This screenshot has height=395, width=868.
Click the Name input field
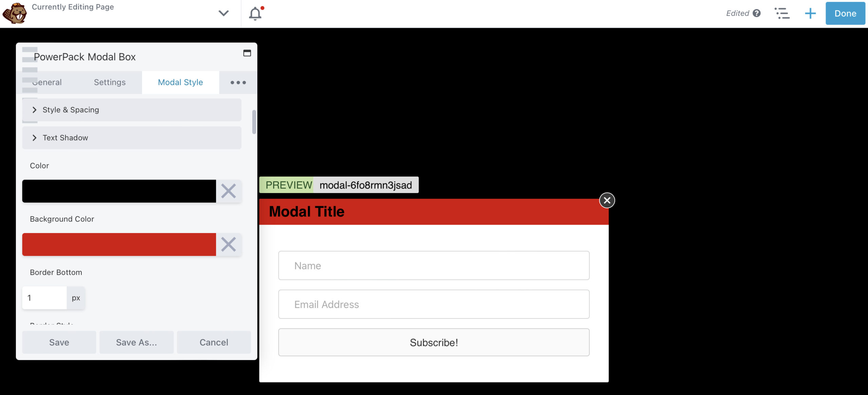pos(433,266)
